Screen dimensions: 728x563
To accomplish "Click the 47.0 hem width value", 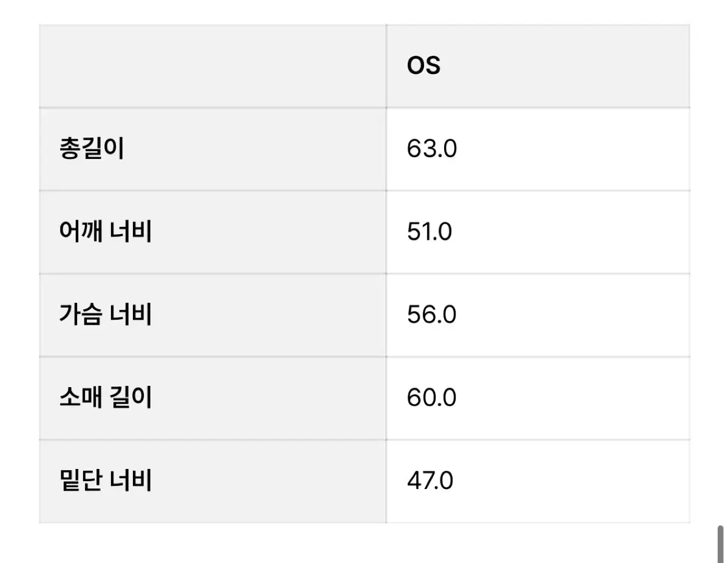I will coord(430,482).
